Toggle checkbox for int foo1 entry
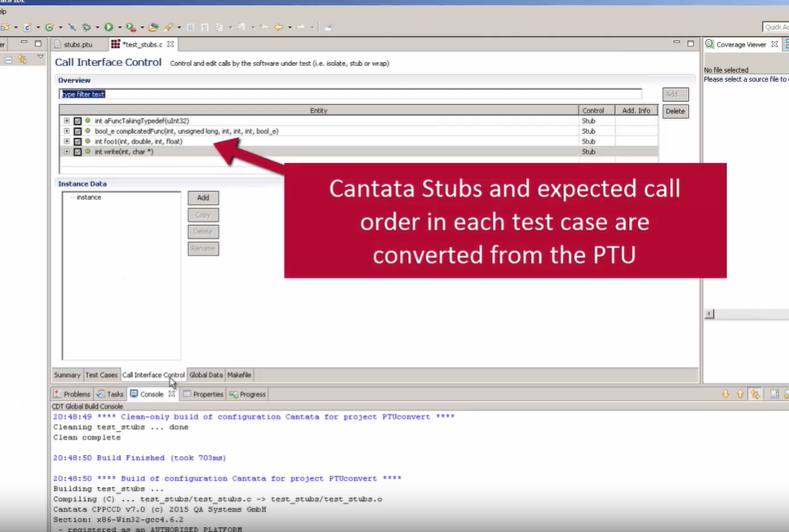 78,141
